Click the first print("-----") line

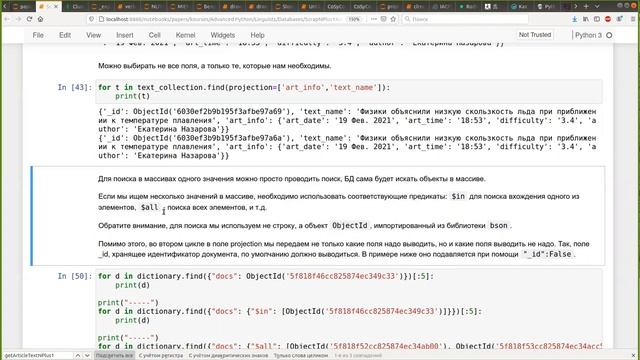click(128, 303)
